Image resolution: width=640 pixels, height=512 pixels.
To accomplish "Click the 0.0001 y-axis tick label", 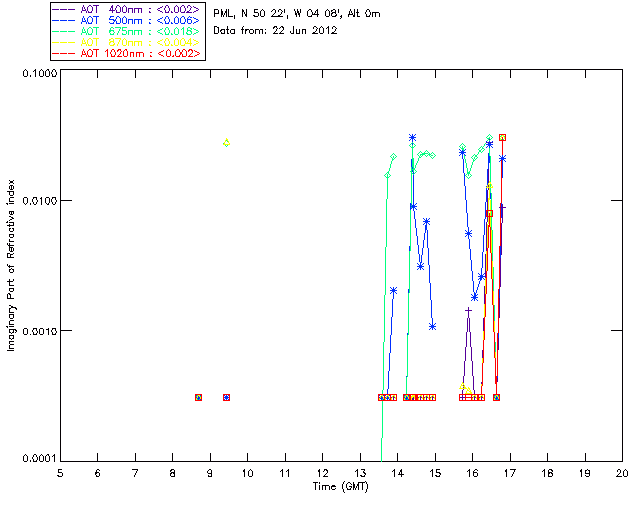I will [x=39, y=459].
